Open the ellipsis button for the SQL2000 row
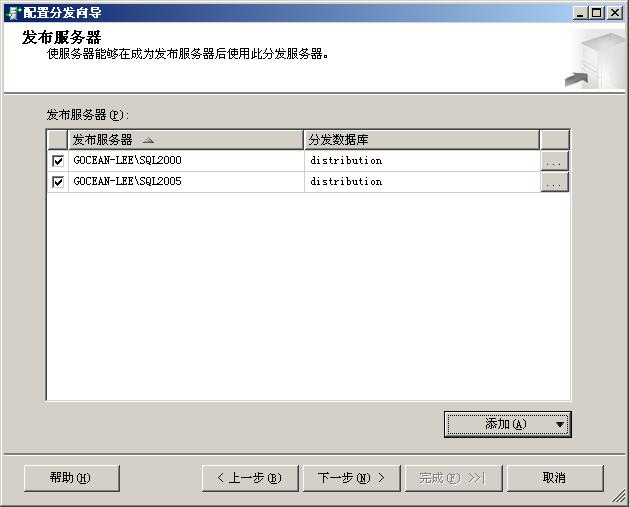 point(554,161)
